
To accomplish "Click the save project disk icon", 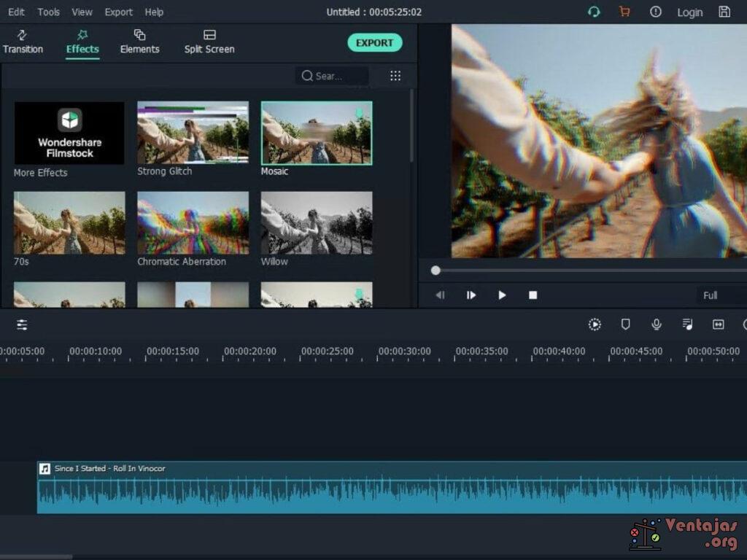I will (x=724, y=12).
